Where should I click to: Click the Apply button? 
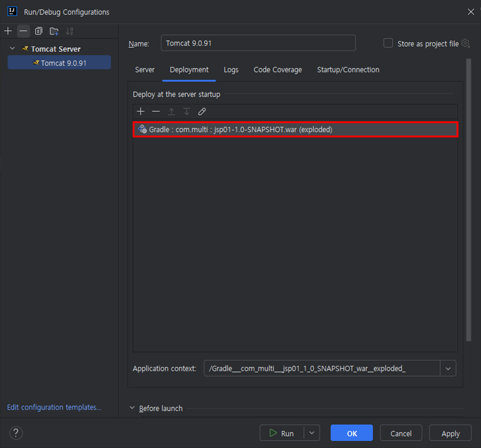pyautogui.click(x=450, y=433)
